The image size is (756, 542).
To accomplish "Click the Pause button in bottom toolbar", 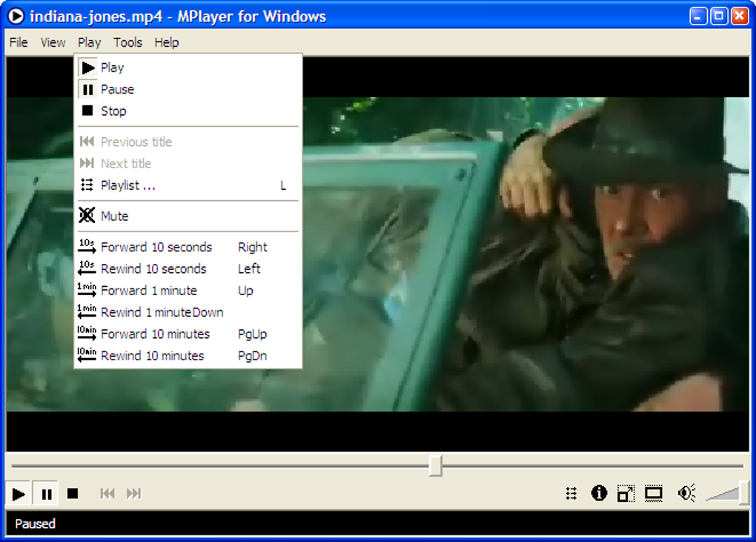I will [46, 494].
